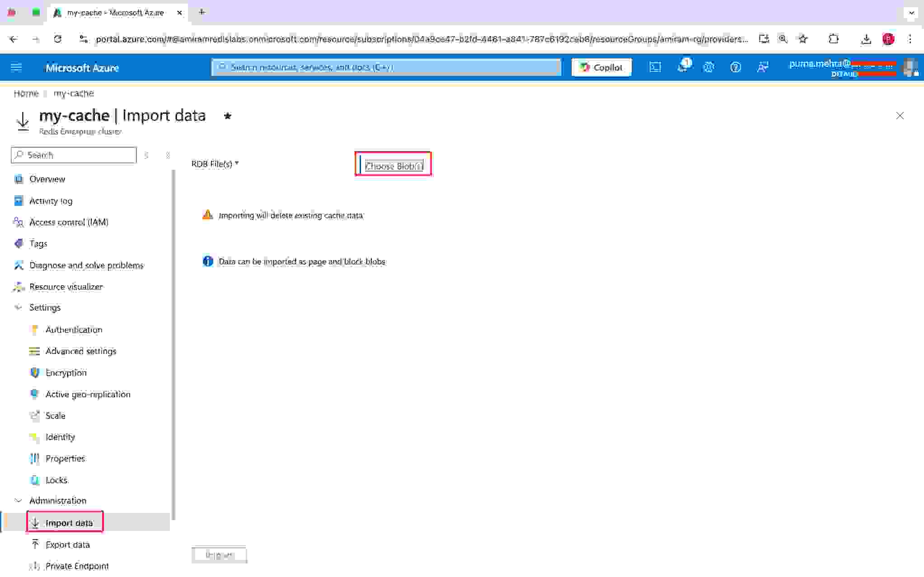Open portal settings gear icon
924x577 pixels.
(x=708, y=67)
